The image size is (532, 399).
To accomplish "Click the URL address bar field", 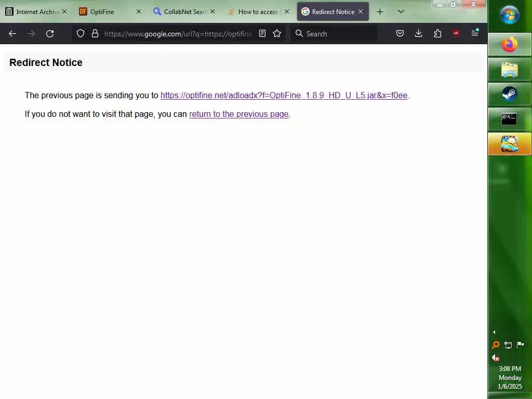I will 178,34.
